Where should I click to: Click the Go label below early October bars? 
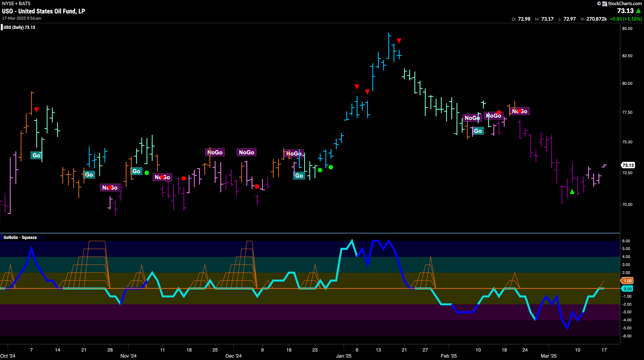click(36, 155)
